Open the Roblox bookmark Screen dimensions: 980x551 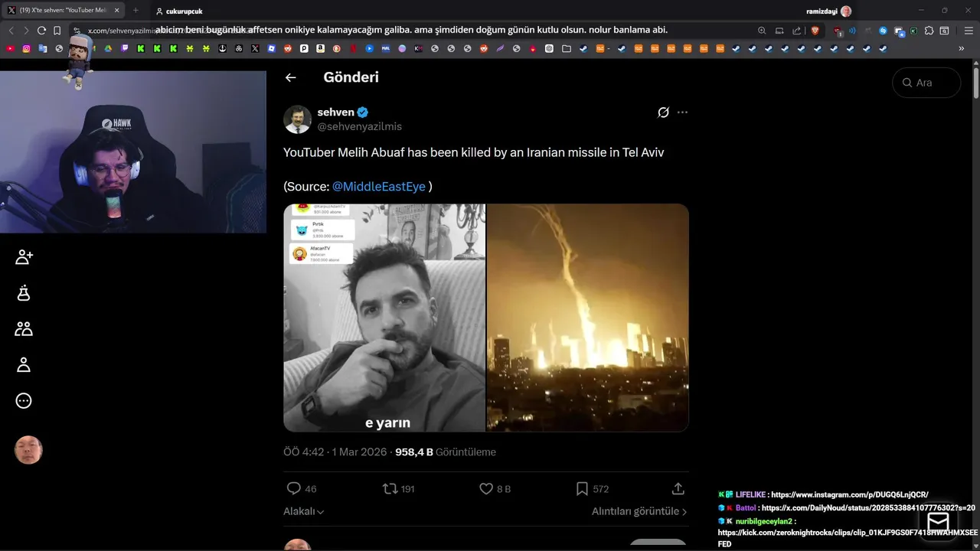pyautogui.click(x=271, y=48)
